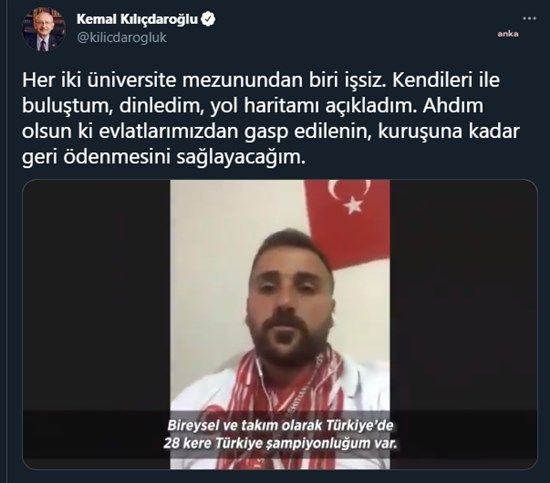Open the three-dot more options menu

click(529, 18)
